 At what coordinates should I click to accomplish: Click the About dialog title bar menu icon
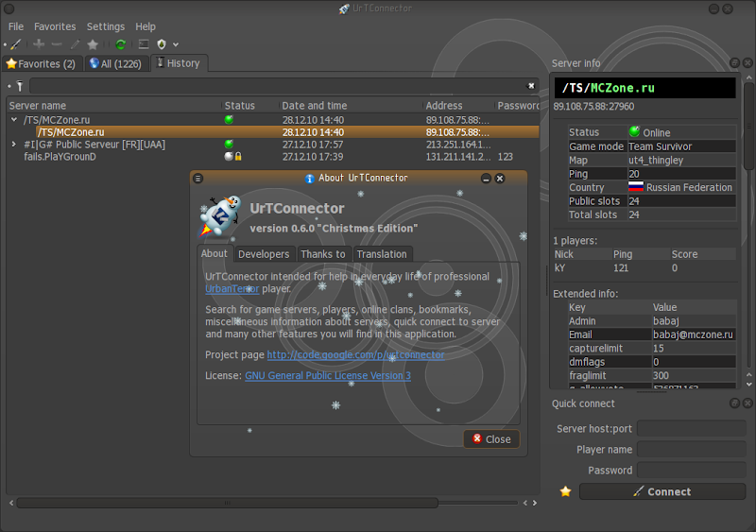point(198,179)
